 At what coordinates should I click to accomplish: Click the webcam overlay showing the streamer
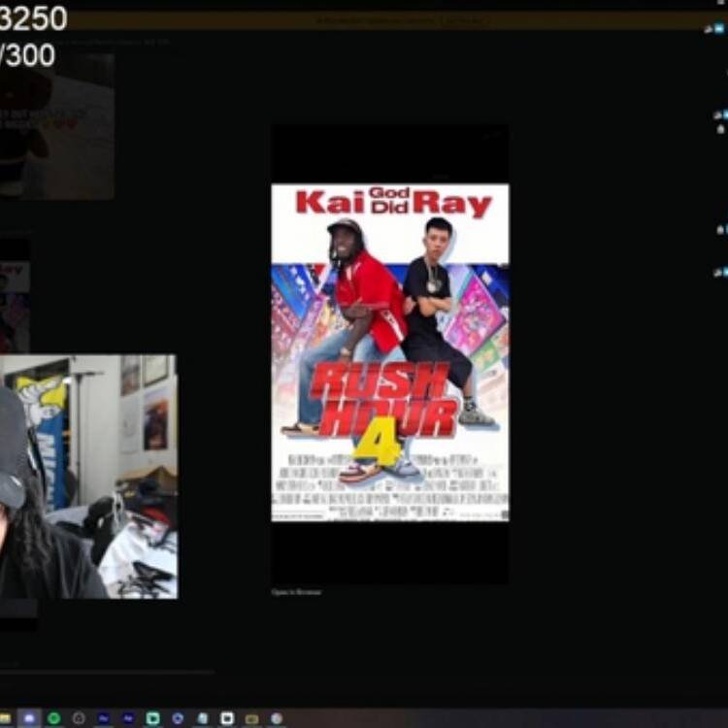(88, 477)
